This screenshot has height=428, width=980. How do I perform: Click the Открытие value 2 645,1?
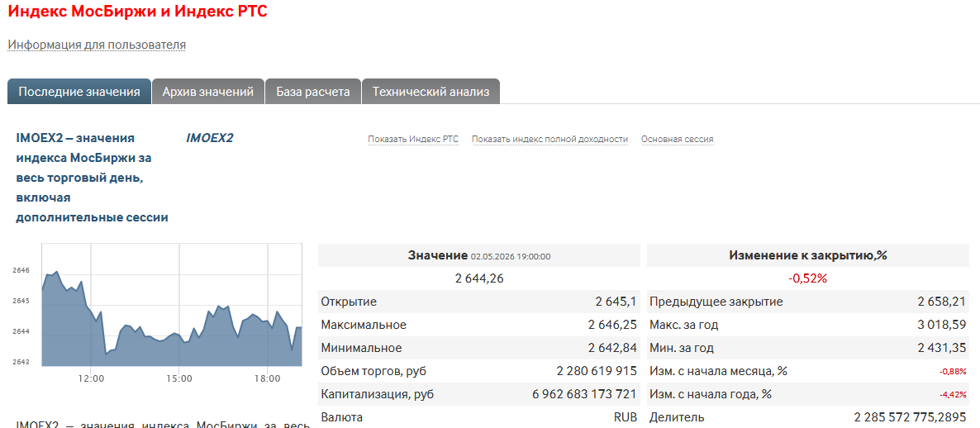click(616, 302)
